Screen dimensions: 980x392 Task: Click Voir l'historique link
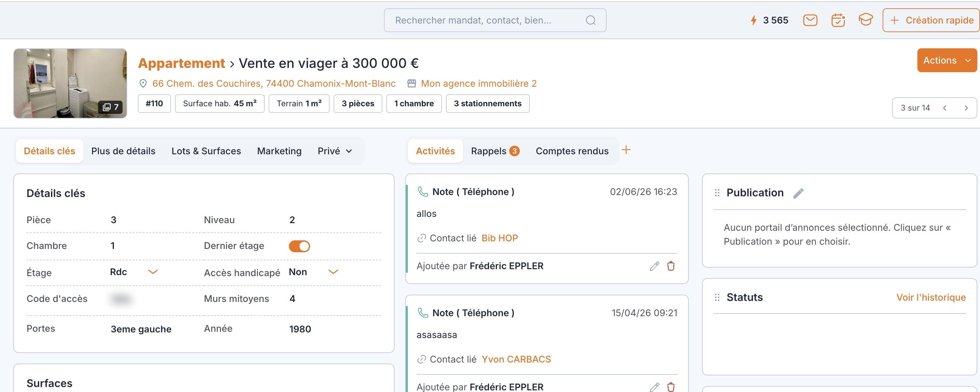click(x=931, y=297)
